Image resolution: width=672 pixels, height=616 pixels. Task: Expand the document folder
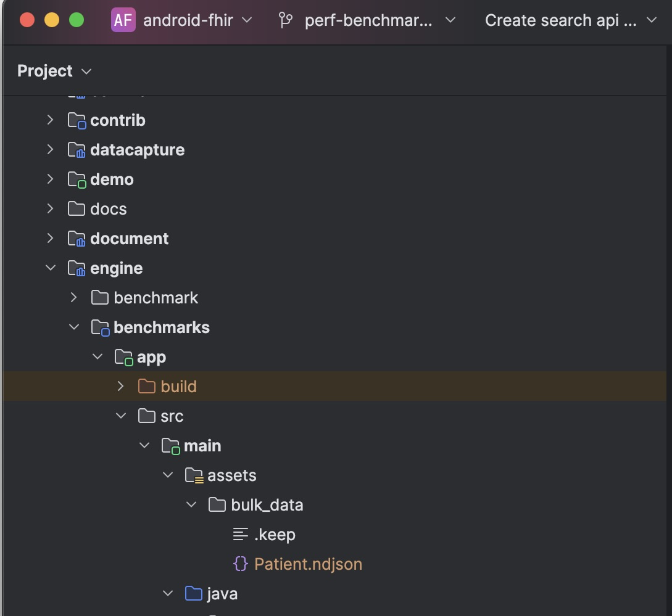coord(50,238)
